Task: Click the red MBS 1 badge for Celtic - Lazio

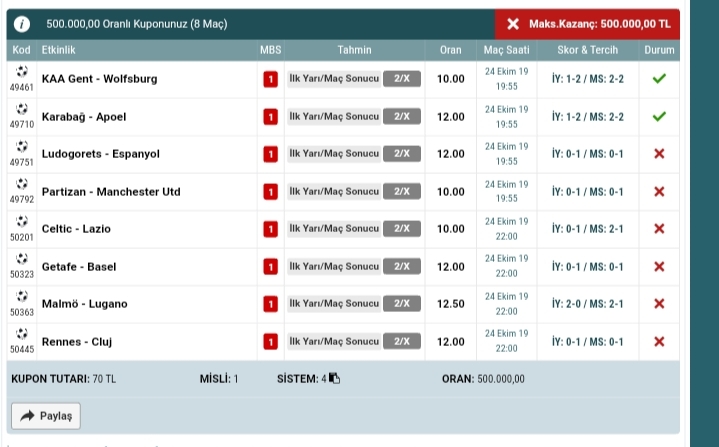Action: coord(271,229)
